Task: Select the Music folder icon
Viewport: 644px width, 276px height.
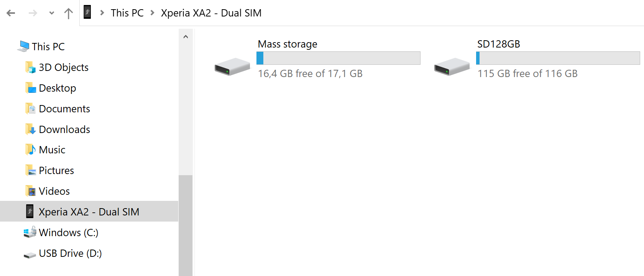Action: [30, 149]
